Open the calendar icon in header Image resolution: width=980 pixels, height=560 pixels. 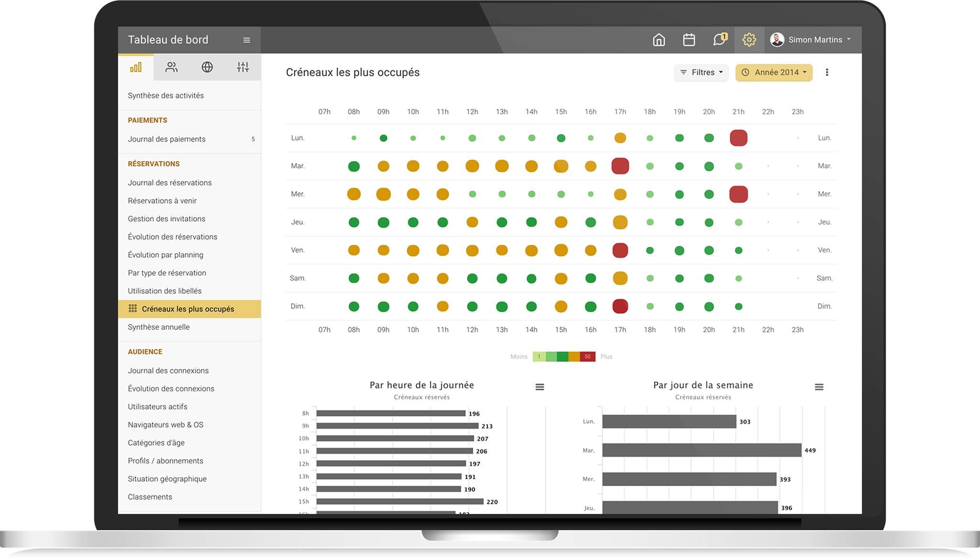pos(689,40)
